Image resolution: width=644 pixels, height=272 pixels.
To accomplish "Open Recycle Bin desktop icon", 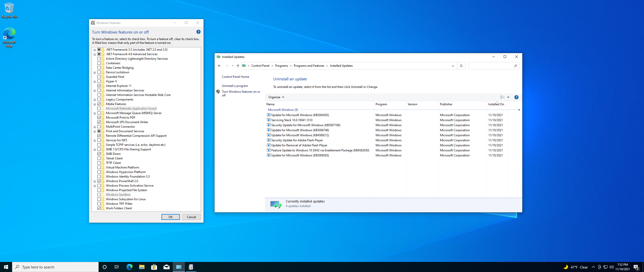I will point(9,11).
